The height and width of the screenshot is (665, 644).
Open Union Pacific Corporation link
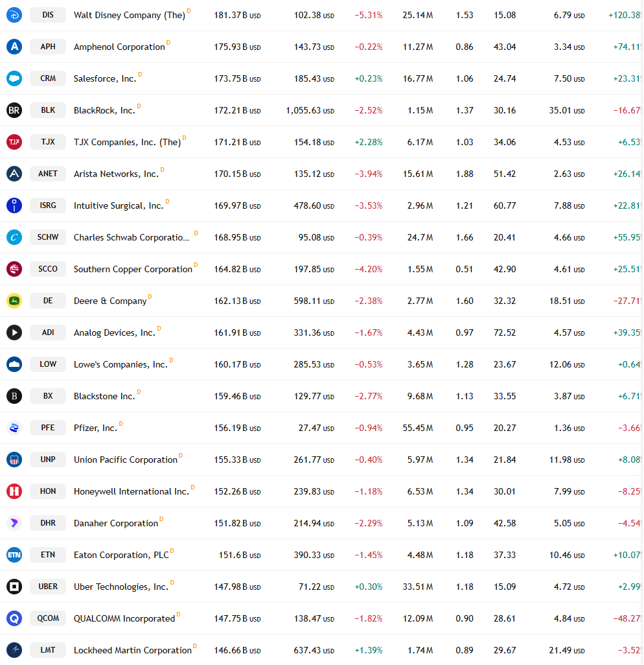tap(126, 460)
